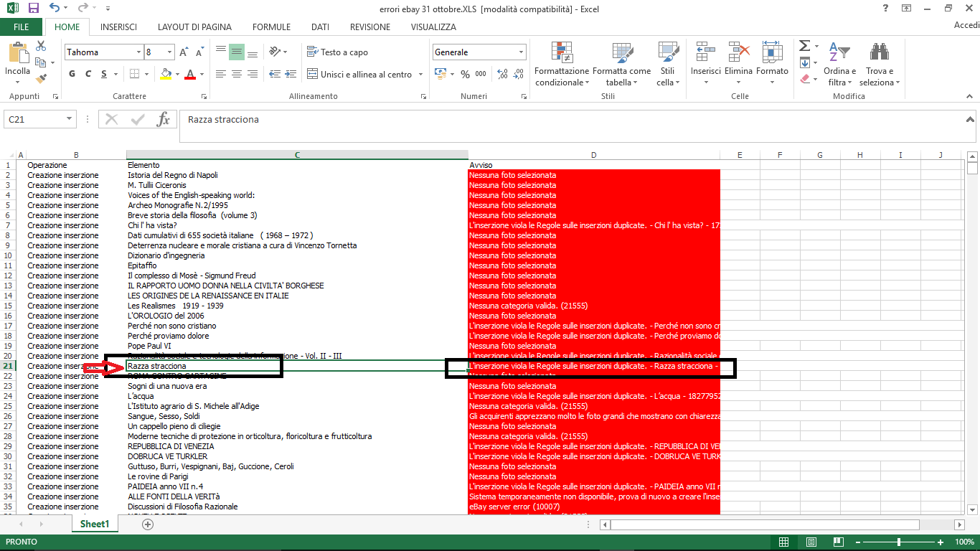Align cell content to the top
Screen dimensions: 980x551
221,52
